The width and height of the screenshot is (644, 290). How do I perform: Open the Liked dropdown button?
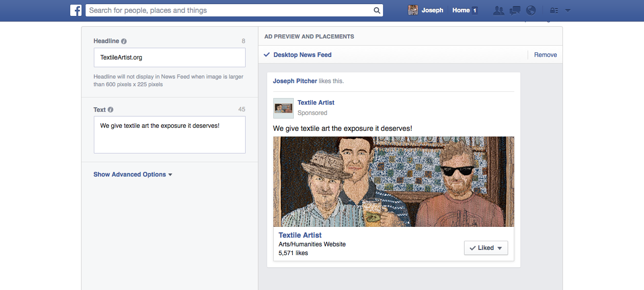tap(486, 248)
